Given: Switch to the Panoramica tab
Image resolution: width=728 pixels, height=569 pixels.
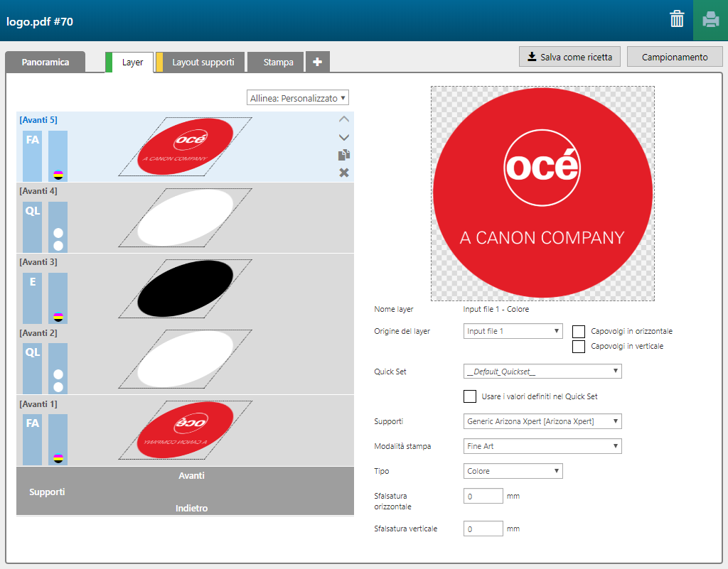Looking at the screenshot, I should click(x=45, y=62).
